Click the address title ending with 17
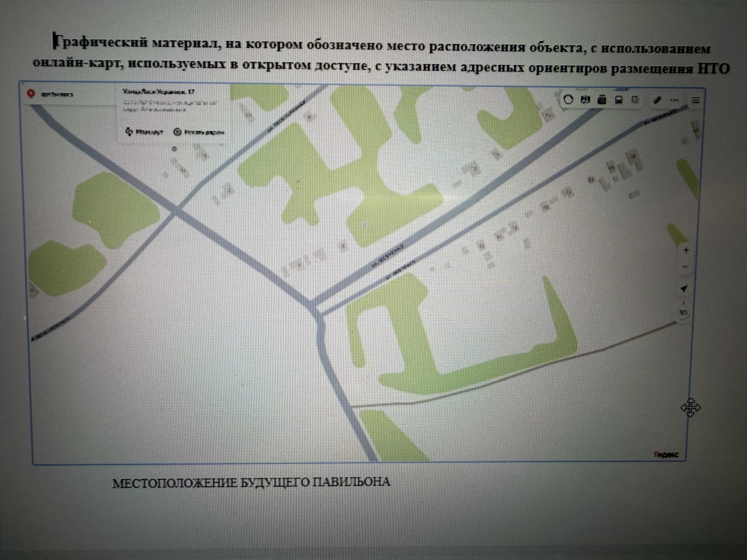The height and width of the screenshot is (560, 747). [x=158, y=91]
